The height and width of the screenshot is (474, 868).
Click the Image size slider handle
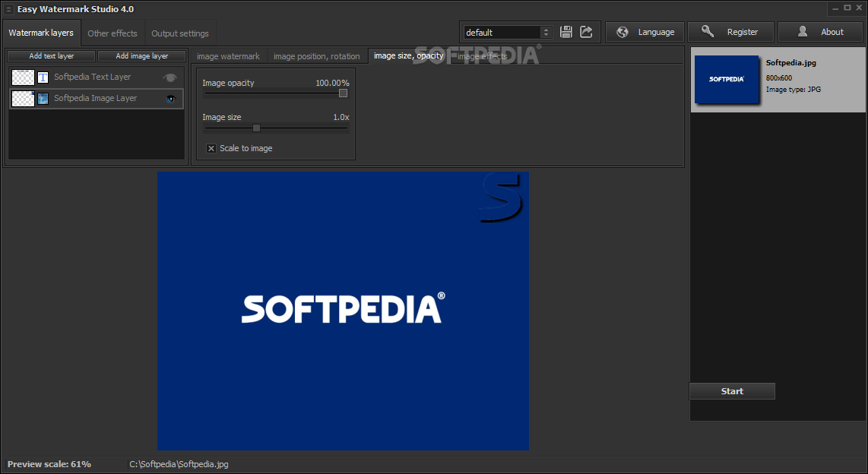(x=256, y=128)
